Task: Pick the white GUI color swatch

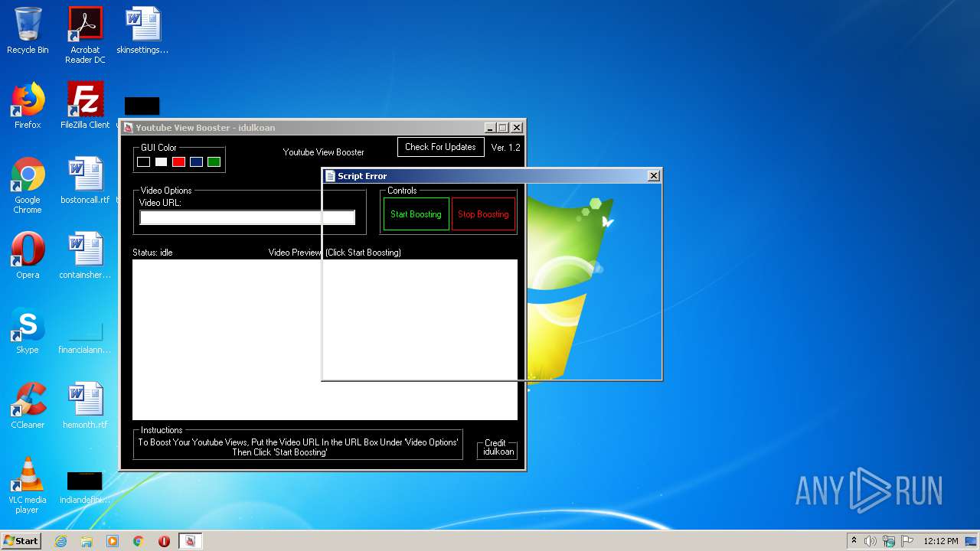Action: click(161, 161)
